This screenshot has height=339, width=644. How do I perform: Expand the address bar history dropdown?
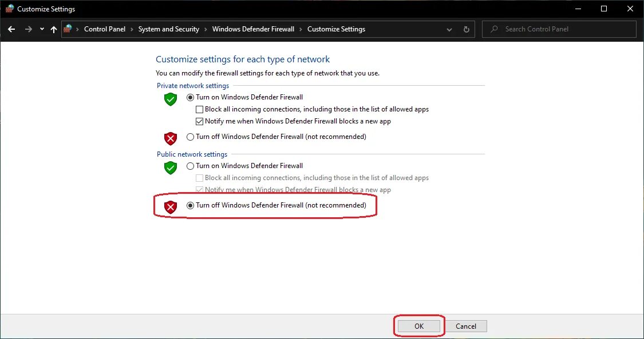pyautogui.click(x=449, y=30)
